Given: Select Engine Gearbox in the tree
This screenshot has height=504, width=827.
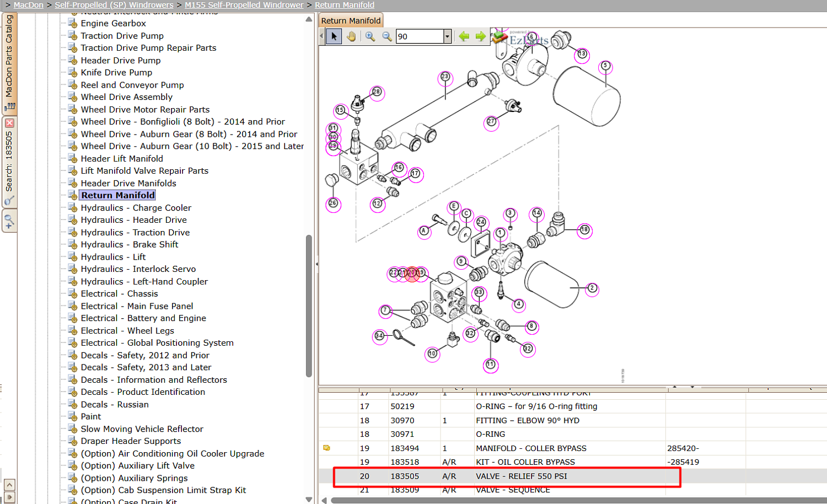Looking at the screenshot, I should (113, 23).
